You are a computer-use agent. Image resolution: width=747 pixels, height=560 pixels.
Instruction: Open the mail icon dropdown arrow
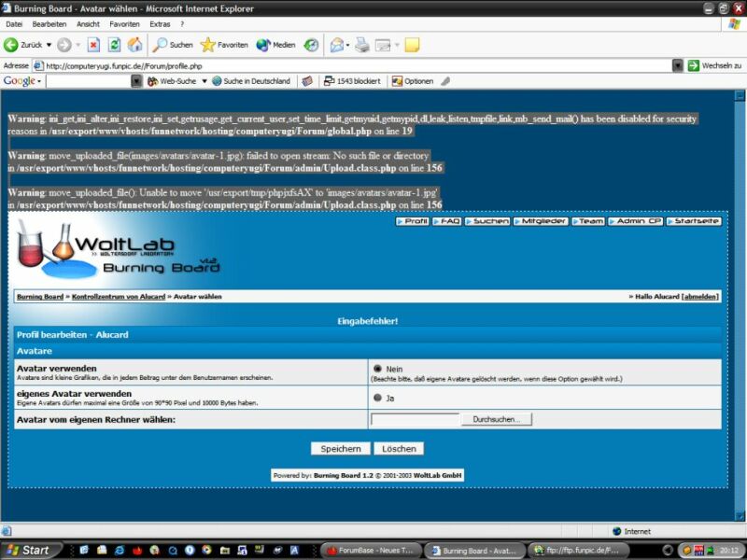347,45
